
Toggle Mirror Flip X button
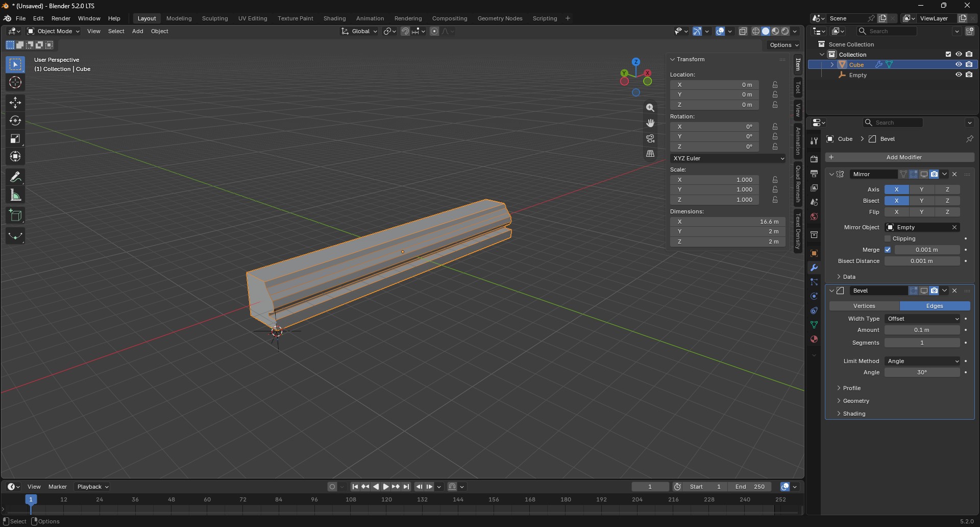point(897,212)
